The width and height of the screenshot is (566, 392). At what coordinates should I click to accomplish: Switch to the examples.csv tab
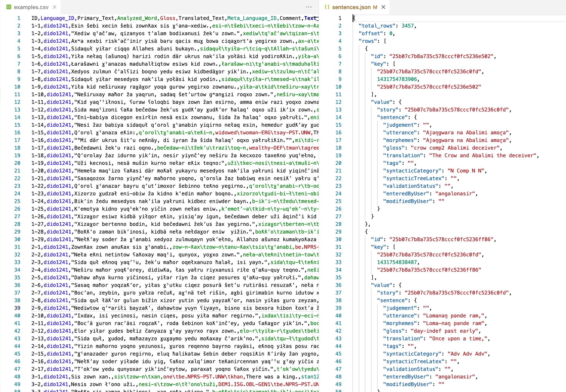31,7
